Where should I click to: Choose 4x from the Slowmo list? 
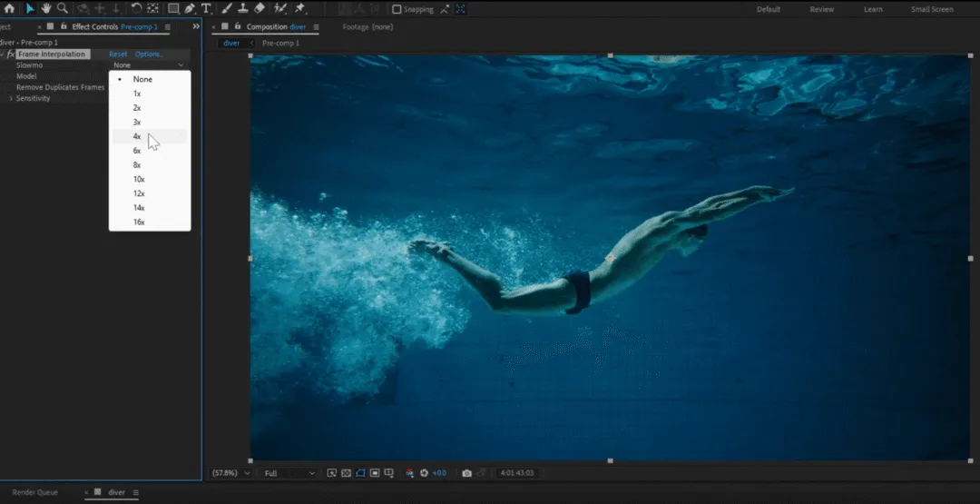[x=137, y=136]
